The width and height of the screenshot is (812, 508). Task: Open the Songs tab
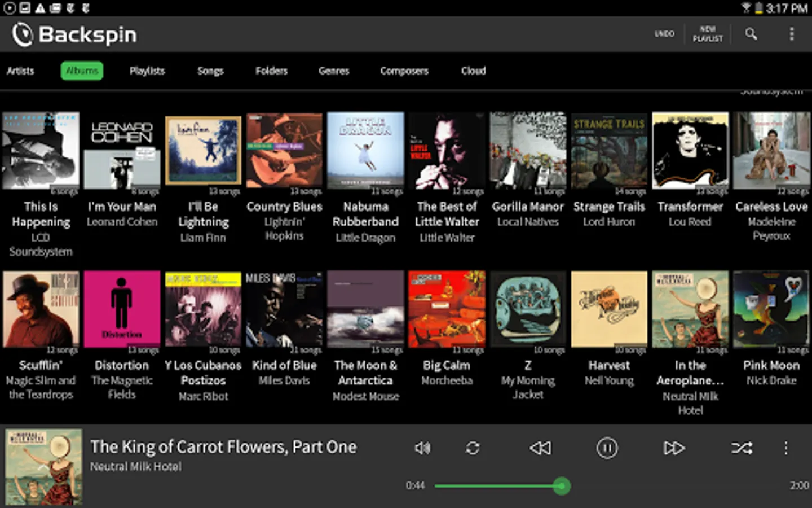point(210,71)
